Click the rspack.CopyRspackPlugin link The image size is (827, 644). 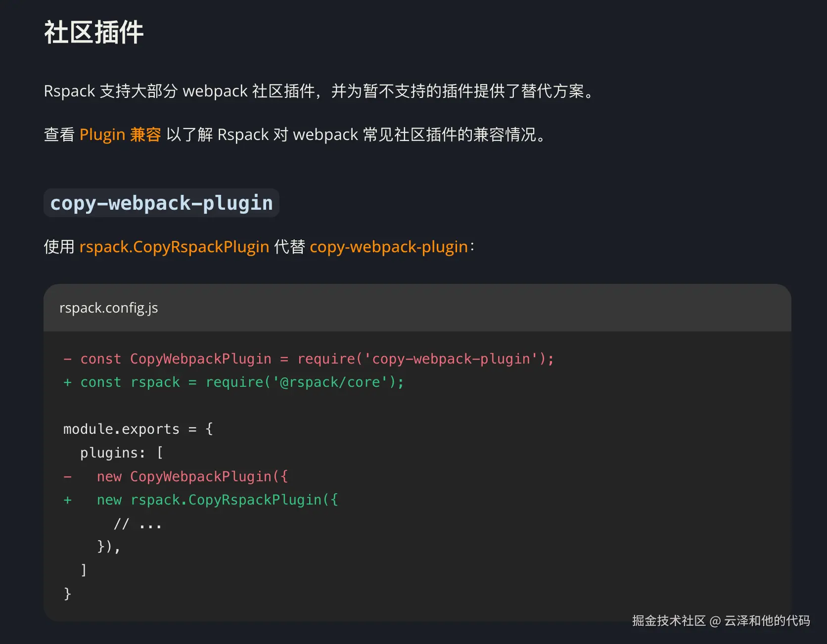174,246
